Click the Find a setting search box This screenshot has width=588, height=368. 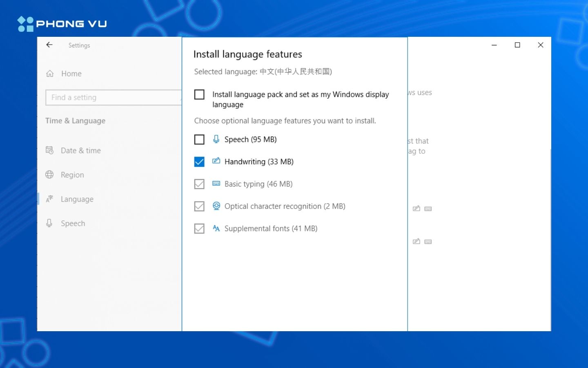coord(113,98)
